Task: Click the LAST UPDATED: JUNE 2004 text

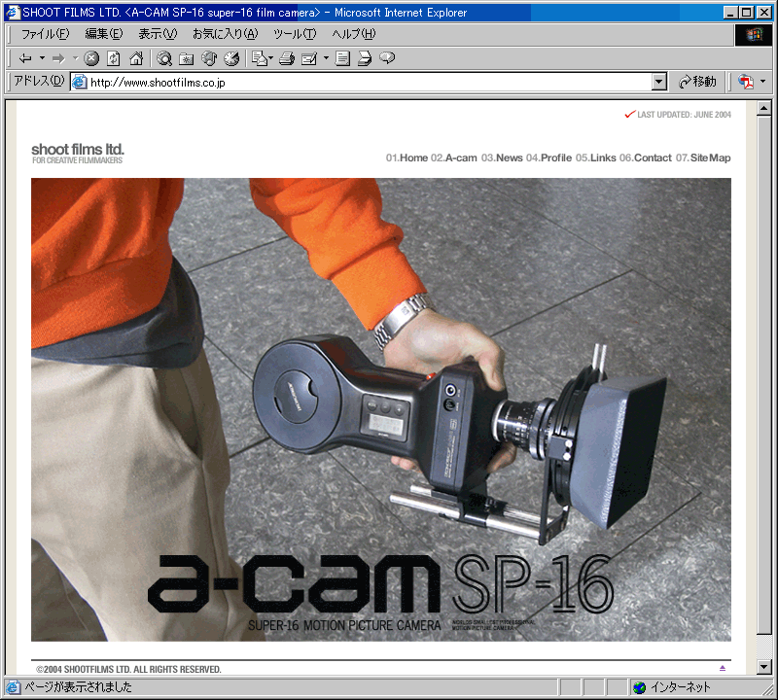Action: (685, 115)
